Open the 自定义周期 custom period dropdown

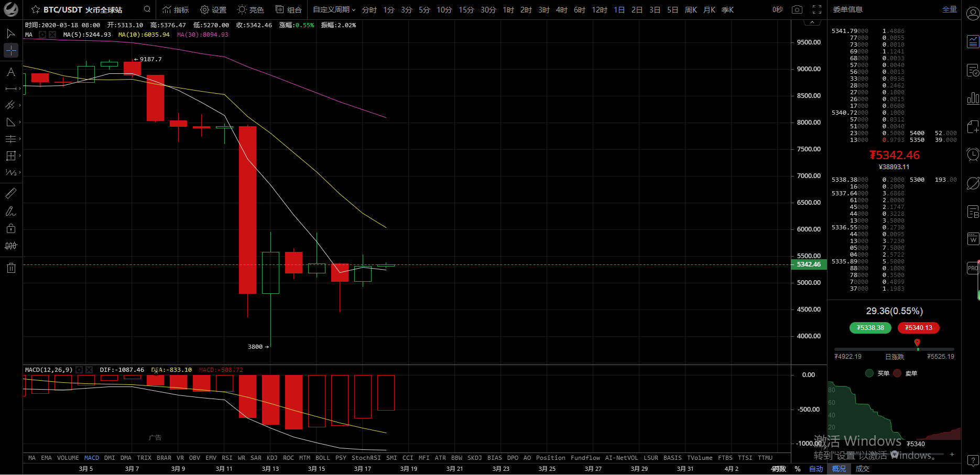point(334,9)
